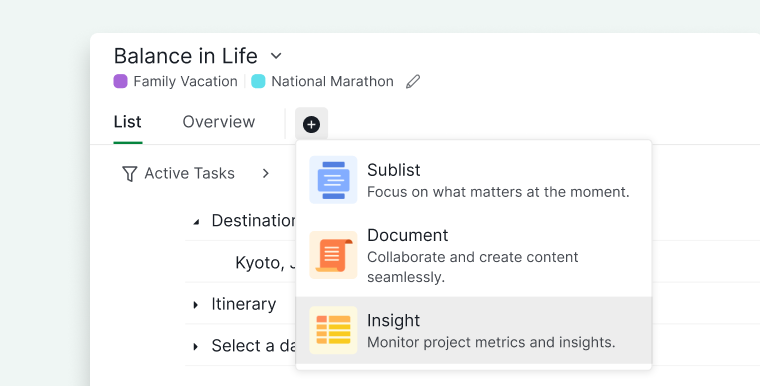The height and width of the screenshot is (386, 760).
Task: Choose Document from the add menu
Action: pyautogui.click(x=474, y=255)
